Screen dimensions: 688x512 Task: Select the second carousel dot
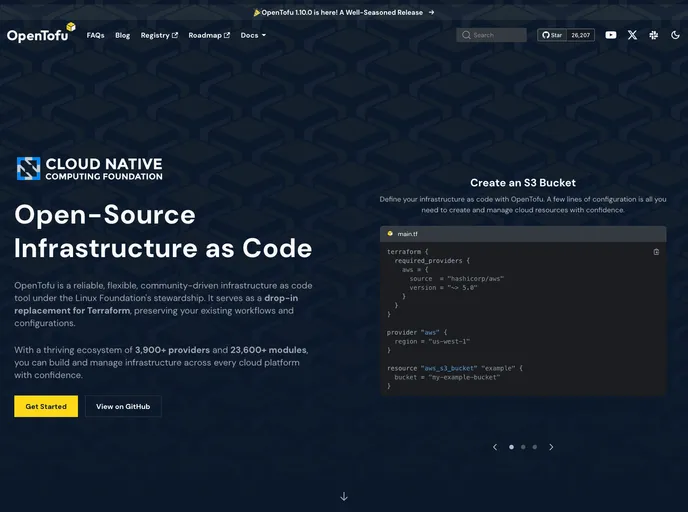tap(523, 447)
